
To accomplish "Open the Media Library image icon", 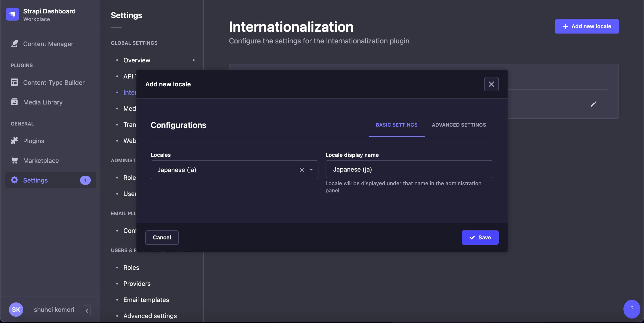I will click(x=14, y=102).
